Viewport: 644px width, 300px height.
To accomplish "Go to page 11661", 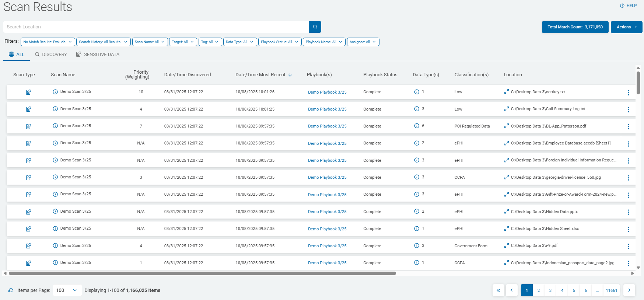I will click(611, 290).
